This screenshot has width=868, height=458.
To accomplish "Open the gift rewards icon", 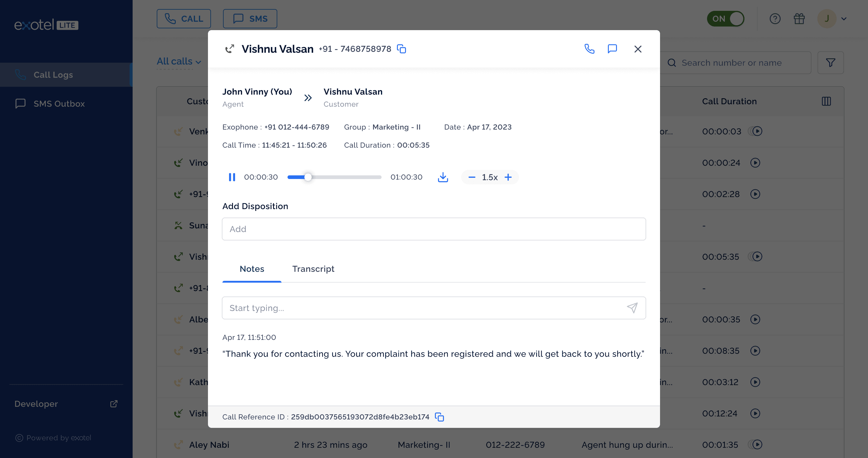I will 799,18.
